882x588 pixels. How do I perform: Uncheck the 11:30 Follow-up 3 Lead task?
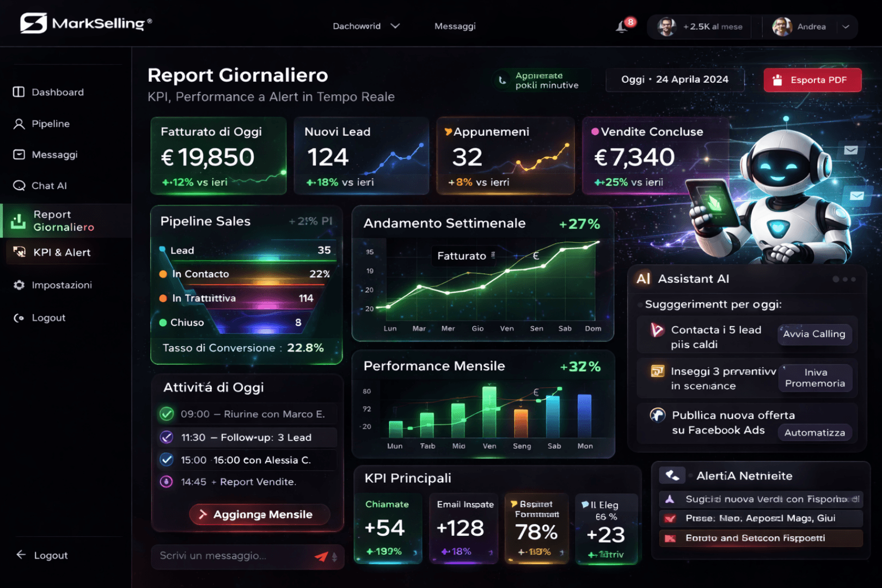tap(167, 437)
